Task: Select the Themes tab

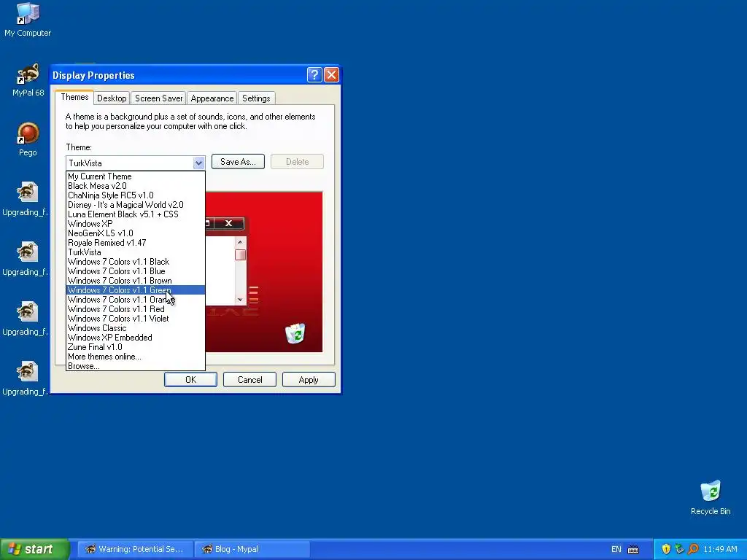Action: click(x=74, y=97)
